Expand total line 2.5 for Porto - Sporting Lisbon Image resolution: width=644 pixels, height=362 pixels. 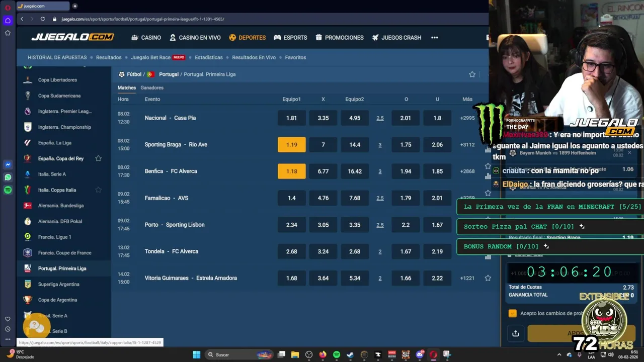point(380,225)
